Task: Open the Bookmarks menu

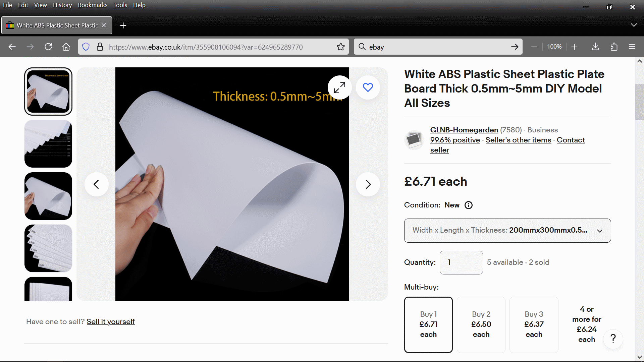Action: tap(93, 5)
